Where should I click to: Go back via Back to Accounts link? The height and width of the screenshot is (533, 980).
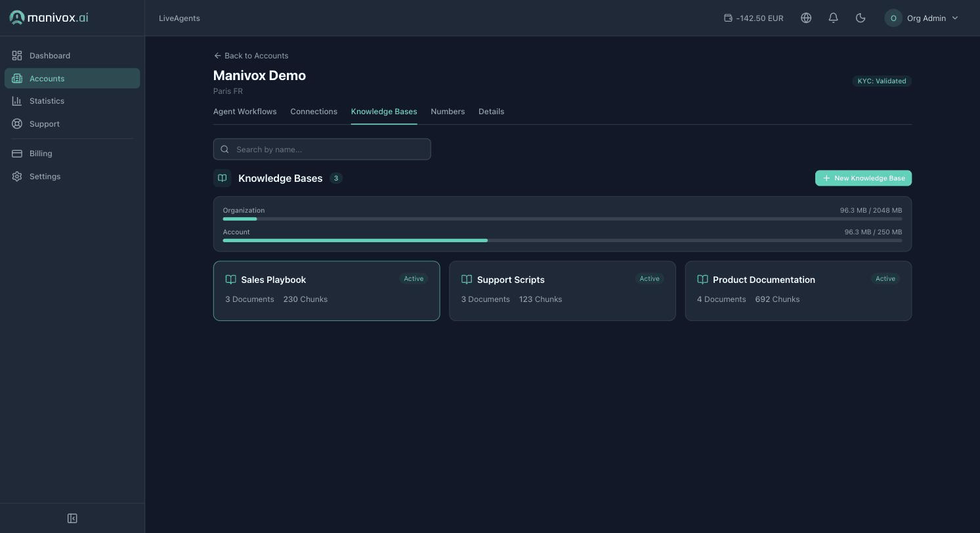coord(251,56)
